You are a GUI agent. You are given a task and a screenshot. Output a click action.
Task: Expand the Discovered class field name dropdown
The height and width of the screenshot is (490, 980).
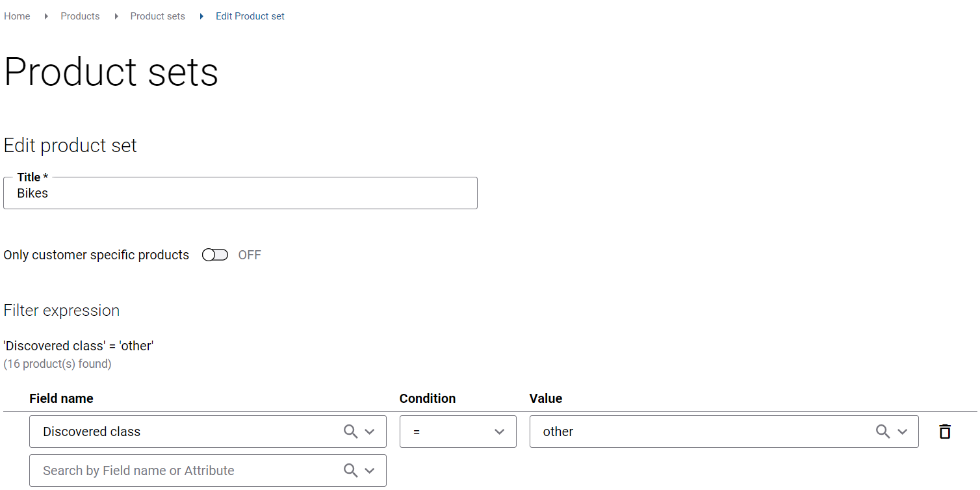point(370,432)
